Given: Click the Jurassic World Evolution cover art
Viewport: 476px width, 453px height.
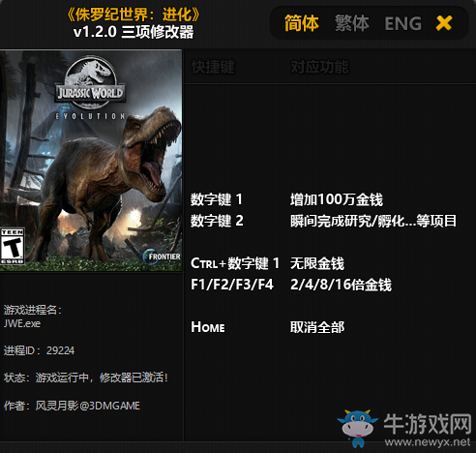Looking at the screenshot, I should click(91, 161).
